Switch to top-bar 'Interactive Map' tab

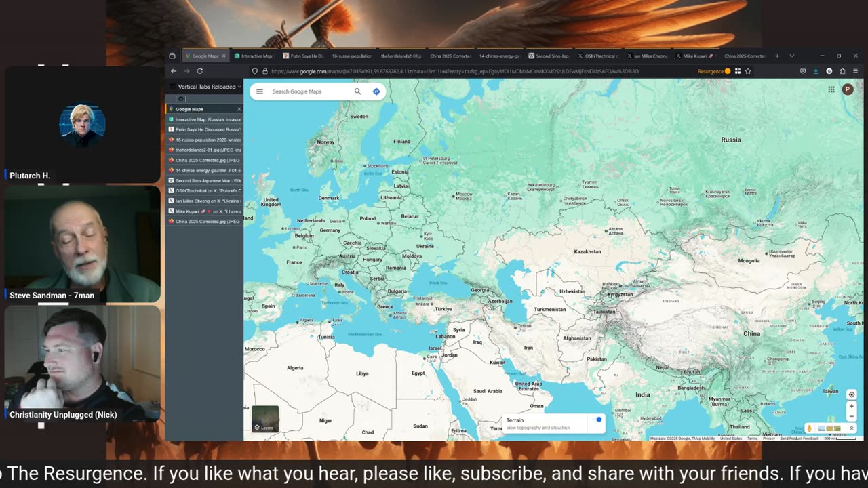254,56
